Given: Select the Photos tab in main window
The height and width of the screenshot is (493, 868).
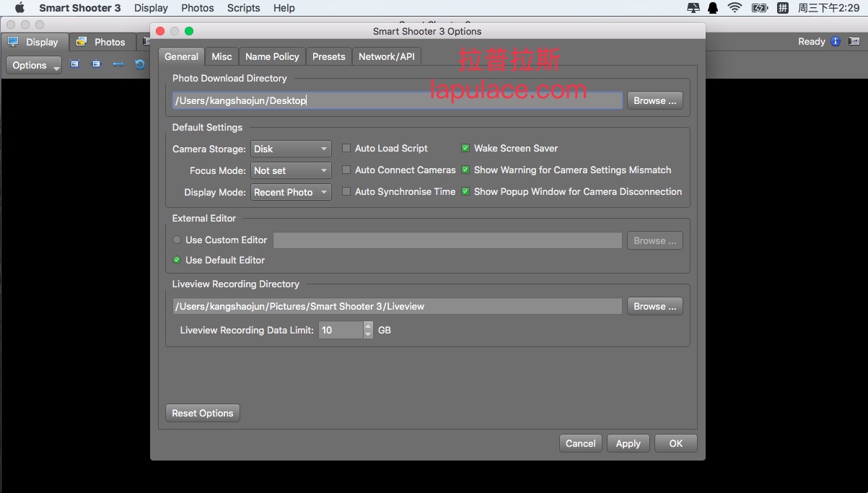Looking at the screenshot, I should [x=102, y=42].
